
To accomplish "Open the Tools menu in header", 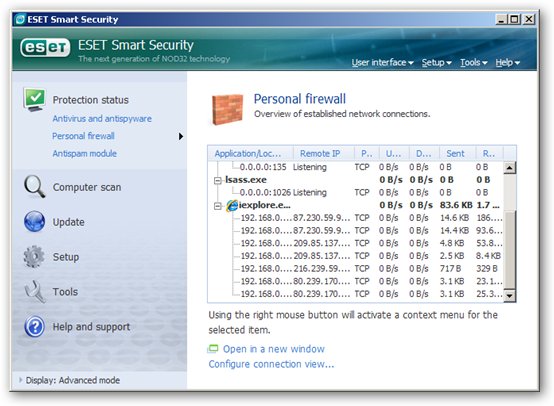I will (x=473, y=63).
